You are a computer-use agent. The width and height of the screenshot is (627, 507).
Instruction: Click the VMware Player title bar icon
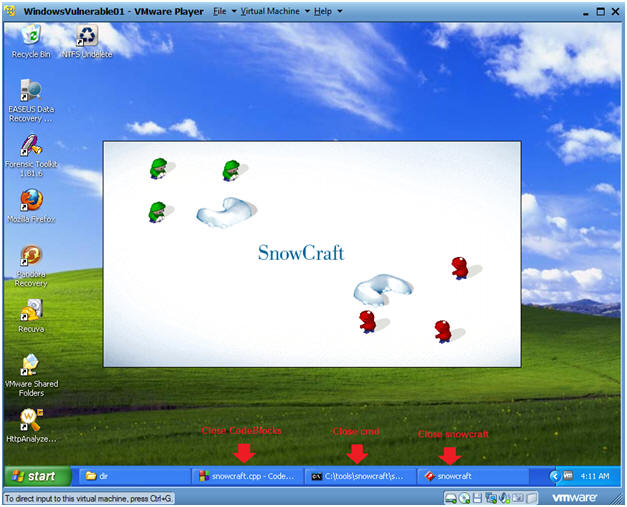[11, 11]
